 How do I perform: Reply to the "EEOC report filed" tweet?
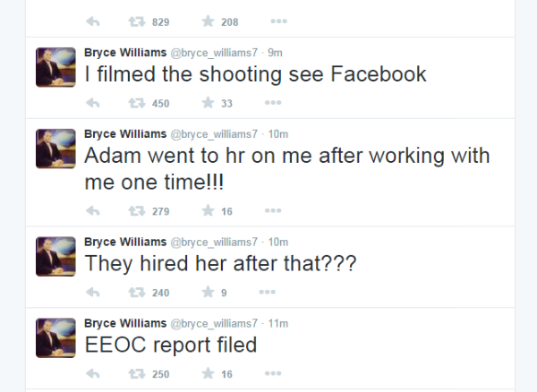tap(91, 374)
